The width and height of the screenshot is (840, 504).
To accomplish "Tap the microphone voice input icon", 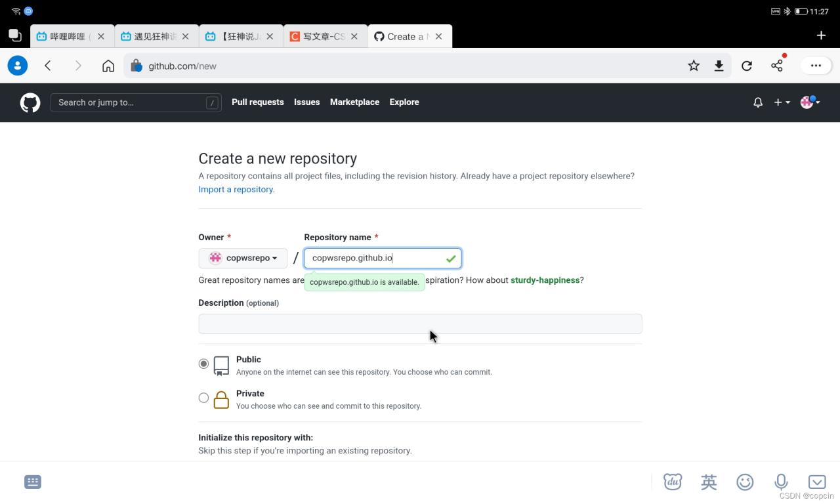I will [781, 482].
